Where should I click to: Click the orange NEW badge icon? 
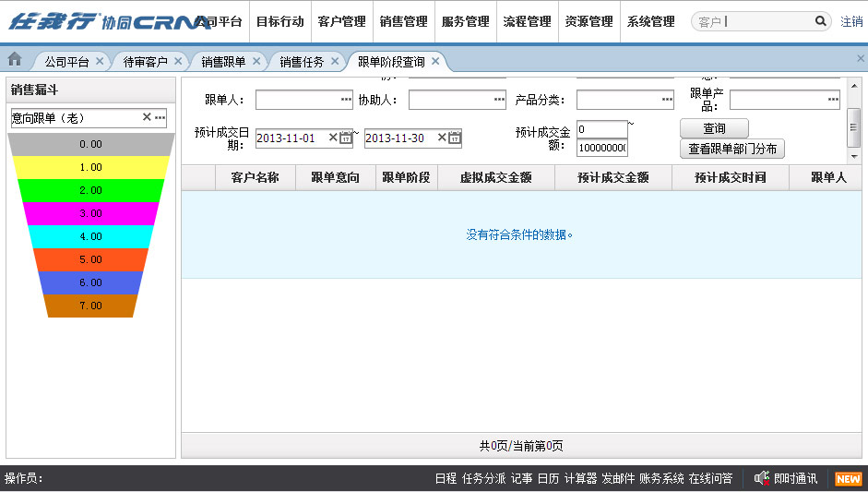click(x=848, y=479)
